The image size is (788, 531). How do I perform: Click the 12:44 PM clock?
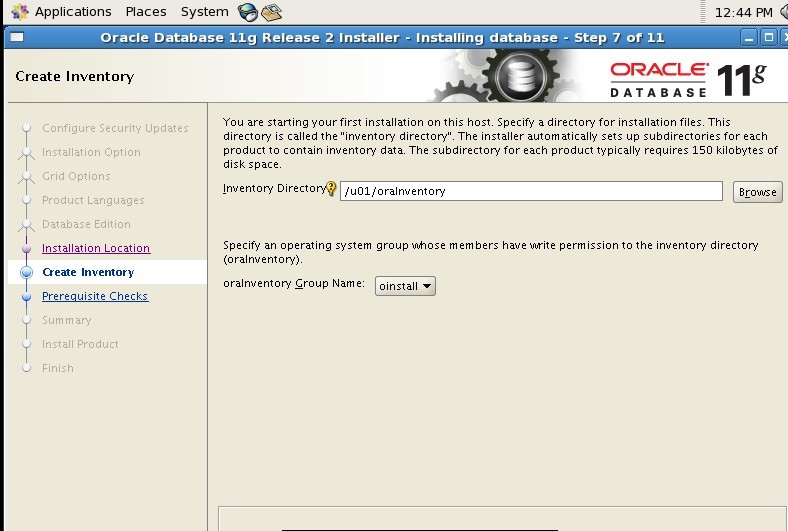pyautogui.click(x=743, y=12)
